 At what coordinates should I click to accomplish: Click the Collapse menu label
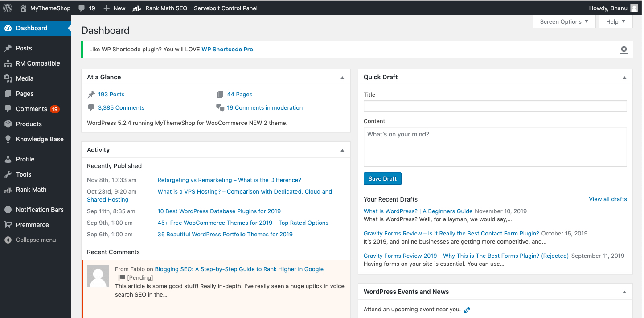click(36, 240)
